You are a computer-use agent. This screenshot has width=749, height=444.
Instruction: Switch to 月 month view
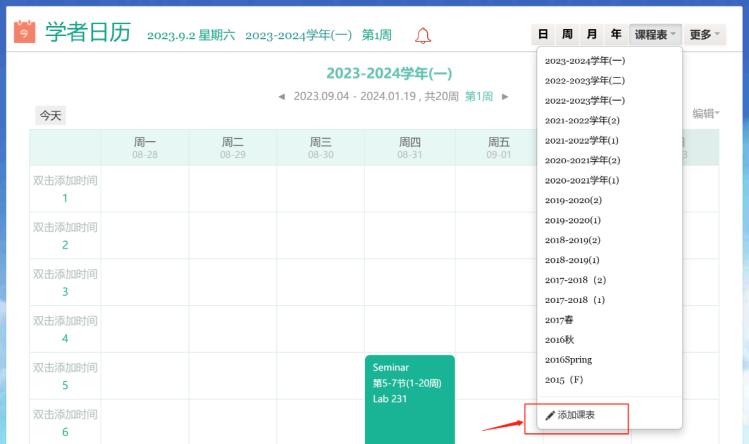591,35
